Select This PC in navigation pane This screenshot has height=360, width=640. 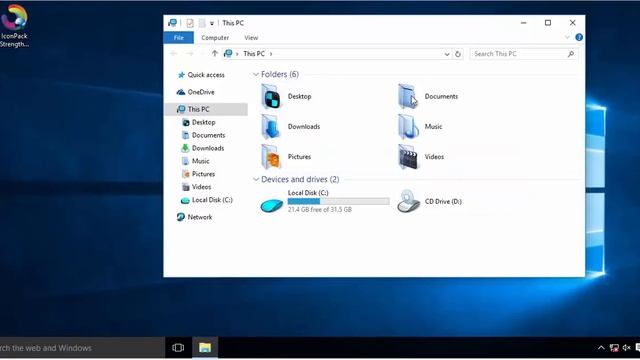(206, 109)
